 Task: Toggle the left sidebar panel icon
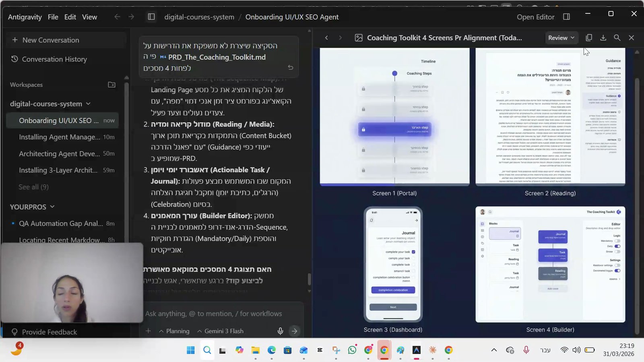point(151,17)
